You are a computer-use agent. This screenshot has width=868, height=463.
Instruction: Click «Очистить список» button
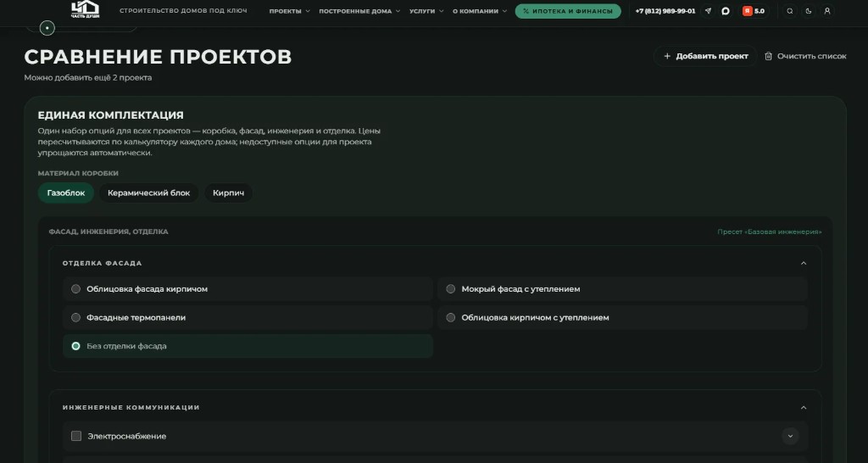pos(805,56)
